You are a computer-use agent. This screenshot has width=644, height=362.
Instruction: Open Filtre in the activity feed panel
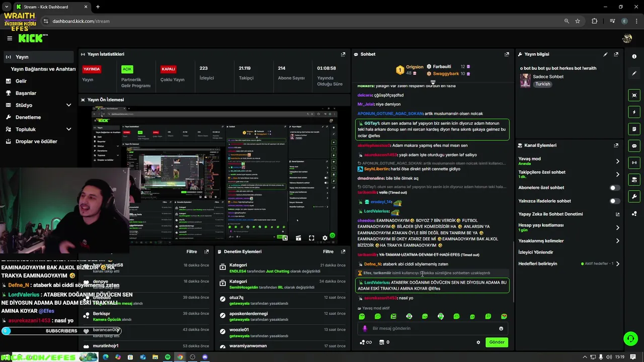click(x=192, y=251)
